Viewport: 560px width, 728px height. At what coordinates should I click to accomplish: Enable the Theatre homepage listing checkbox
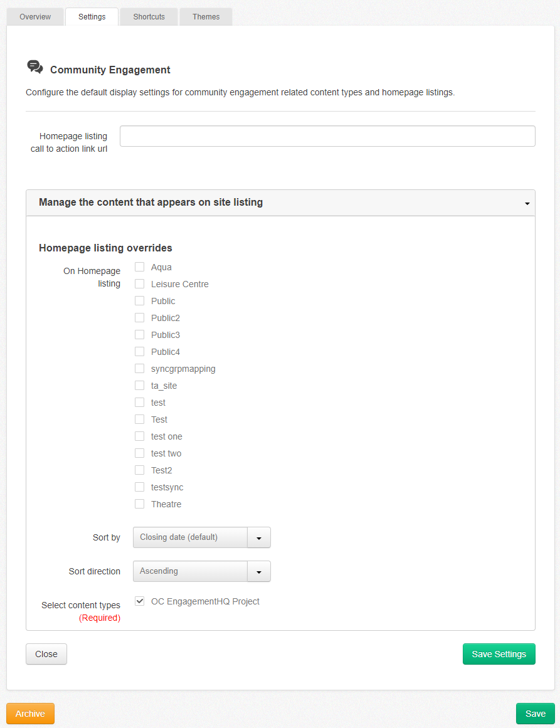(x=139, y=503)
